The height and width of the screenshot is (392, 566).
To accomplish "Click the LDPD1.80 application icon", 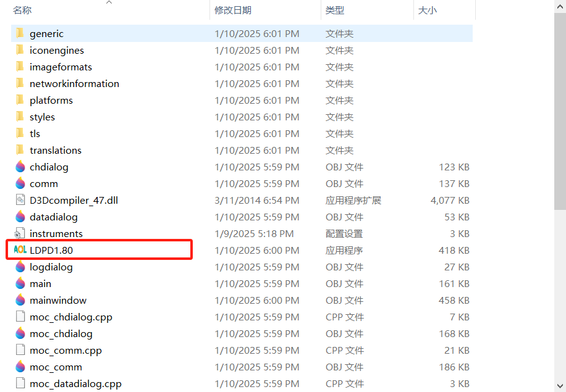I will pos(20,250).
